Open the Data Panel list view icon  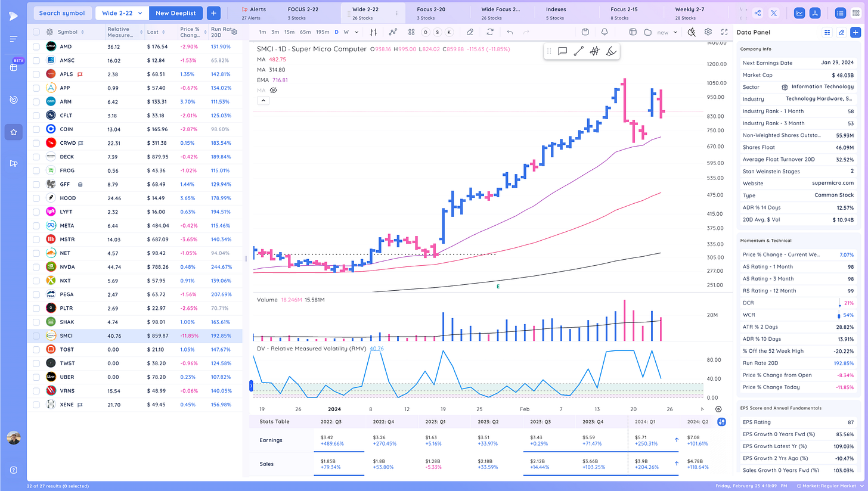pos(827,32)
